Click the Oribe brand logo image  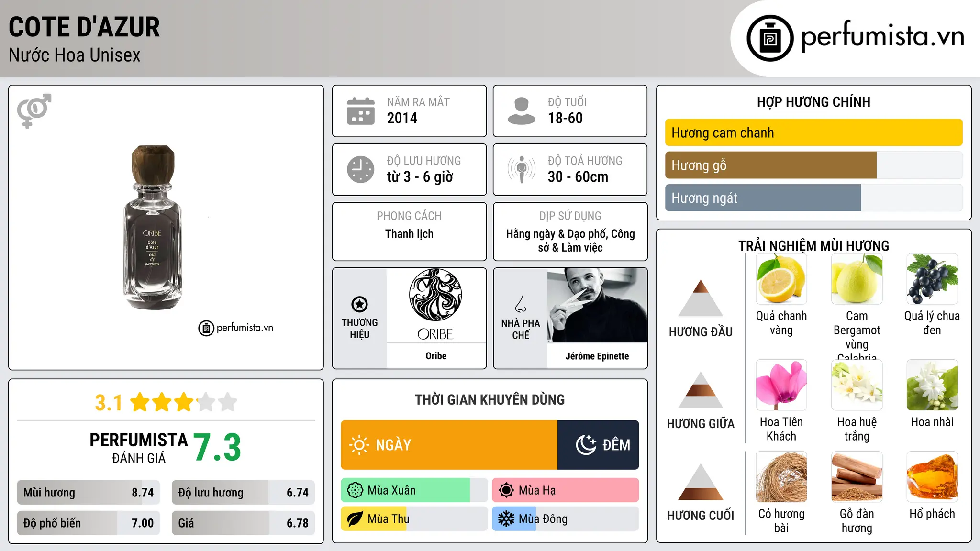point(436,305)
